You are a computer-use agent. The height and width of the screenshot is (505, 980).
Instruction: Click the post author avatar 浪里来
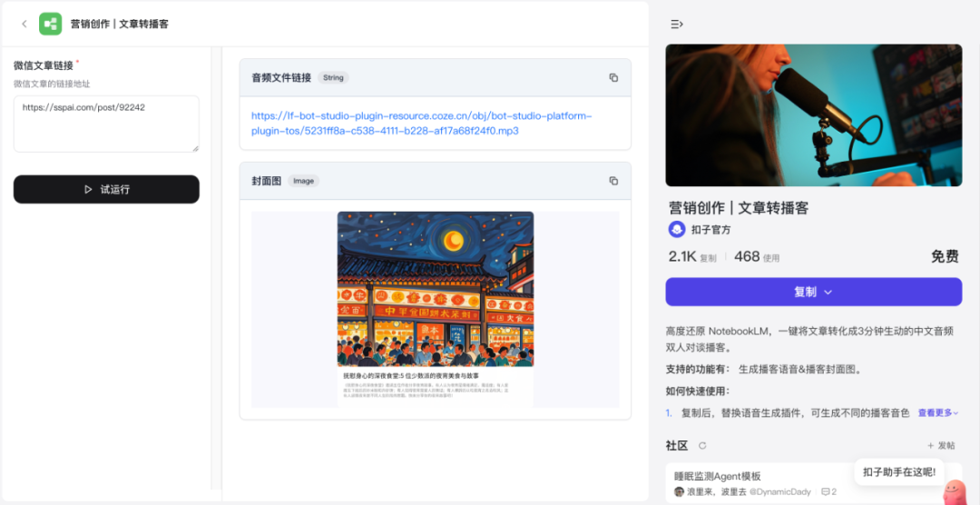[x=680, y=492]
